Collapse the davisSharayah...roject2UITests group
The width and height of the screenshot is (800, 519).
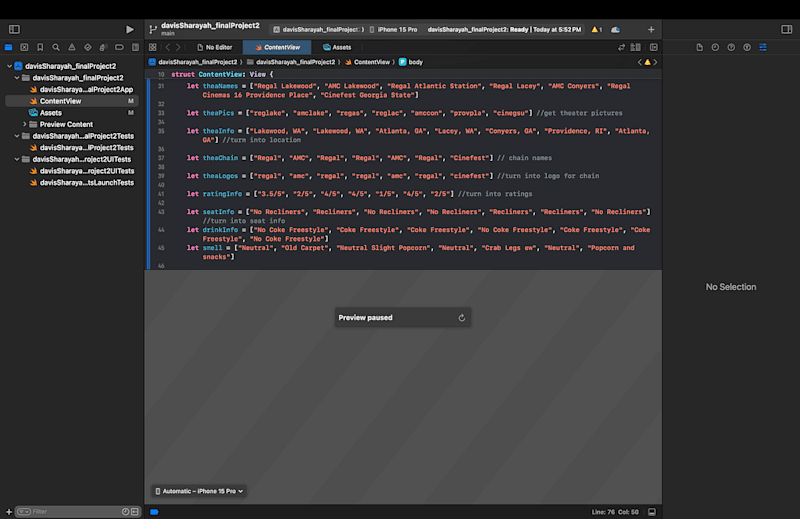[x=17, y=159]
